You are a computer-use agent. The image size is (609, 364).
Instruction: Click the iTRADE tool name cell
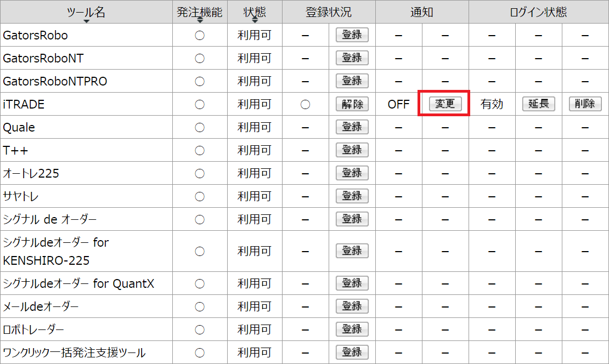point(24,104)
